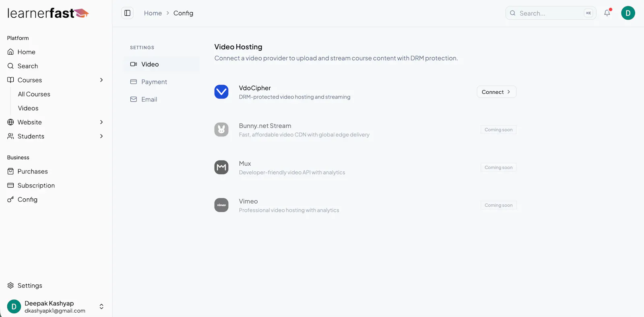Click the Settings gear icon
The height and width of the screenshot is (317, 644).
[x=11, y=286]
